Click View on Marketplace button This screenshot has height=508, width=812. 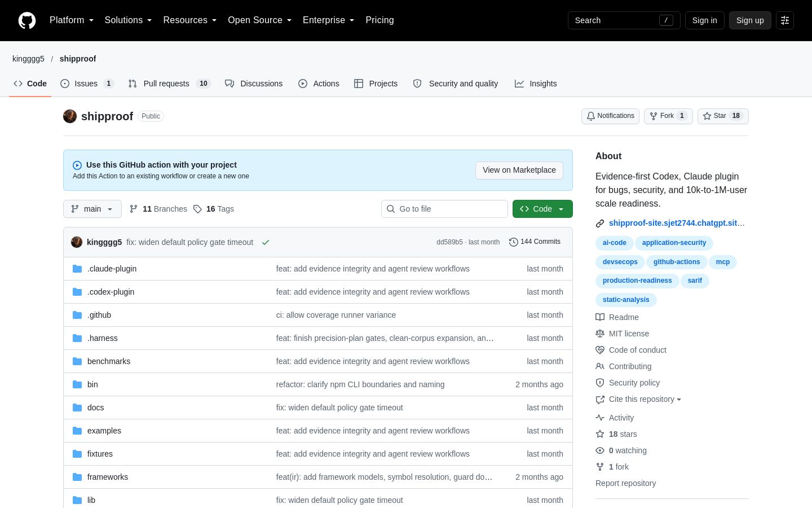519,170
